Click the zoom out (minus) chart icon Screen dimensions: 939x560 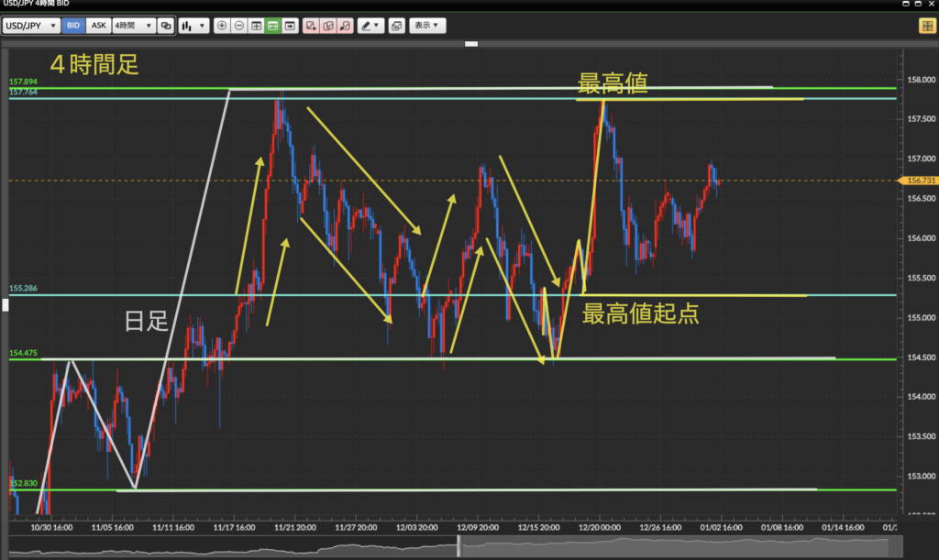[238, 26]
